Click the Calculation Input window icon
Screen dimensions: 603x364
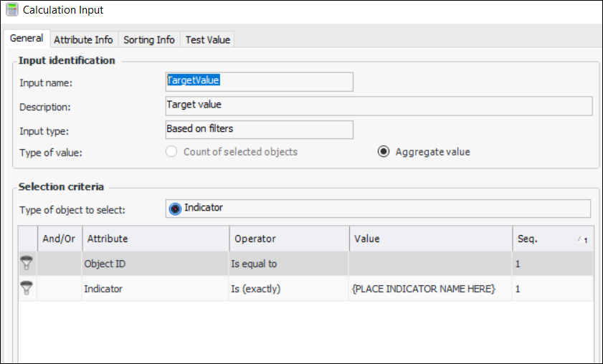pos(11,10)
